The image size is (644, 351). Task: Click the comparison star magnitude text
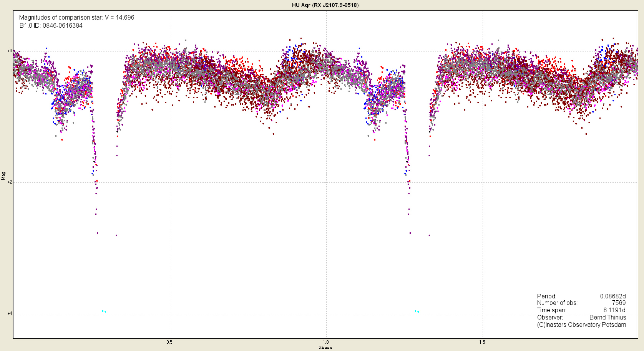tap(76, 18)
